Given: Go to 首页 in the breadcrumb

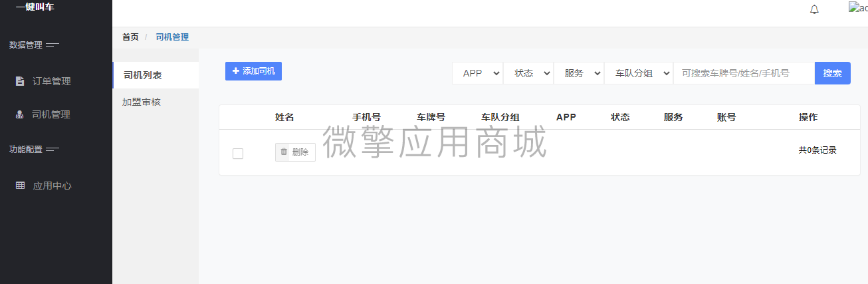Looking at the screenshot, I should 130,37.
